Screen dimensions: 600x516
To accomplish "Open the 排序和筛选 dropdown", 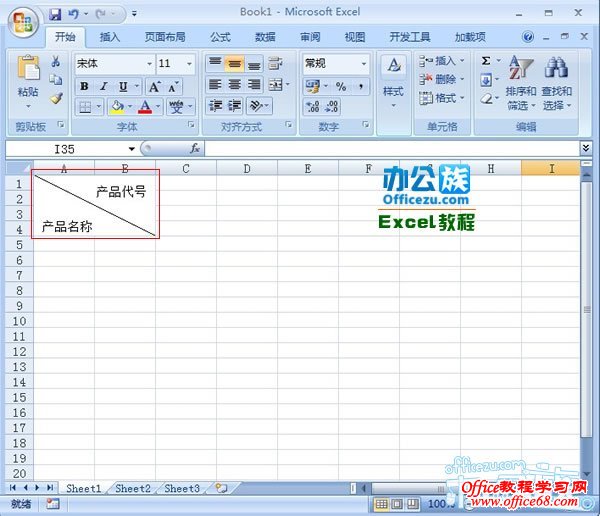I will coord(521,83).
